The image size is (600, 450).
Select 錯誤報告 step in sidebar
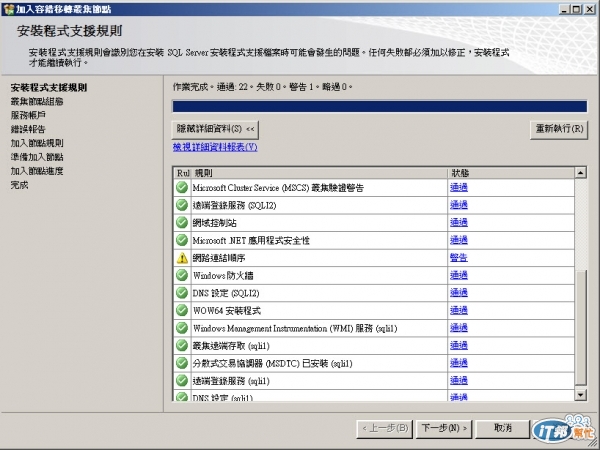(28, 129)
